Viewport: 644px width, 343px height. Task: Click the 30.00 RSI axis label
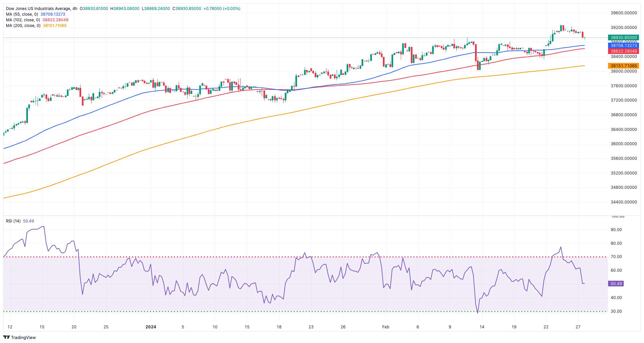[x=616, y=311]
